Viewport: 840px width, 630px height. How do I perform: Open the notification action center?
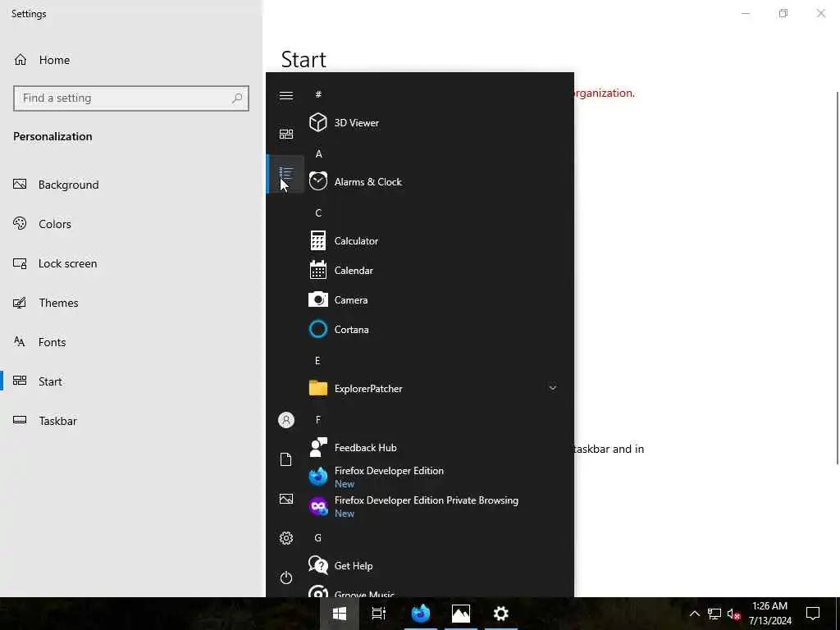tap(813, 614)
